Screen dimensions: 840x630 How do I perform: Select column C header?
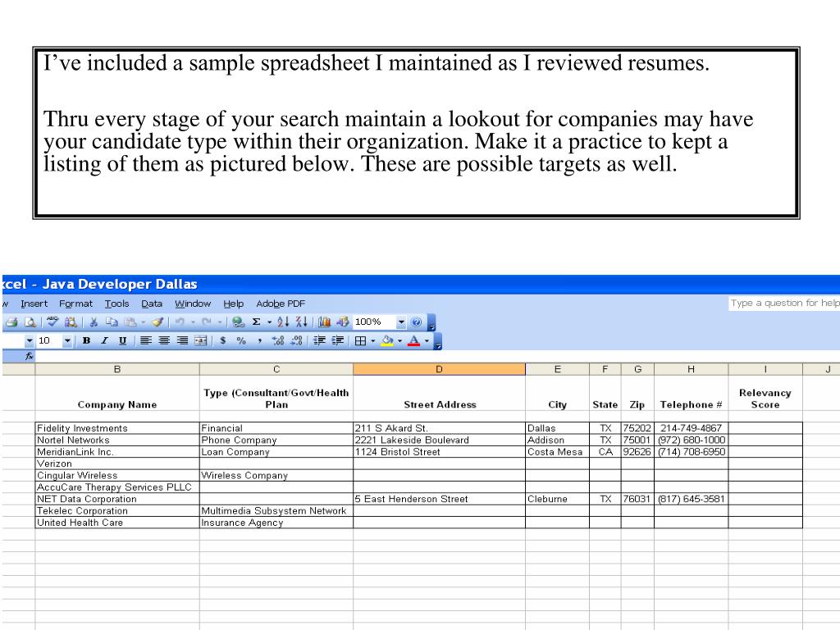(276, 369)
